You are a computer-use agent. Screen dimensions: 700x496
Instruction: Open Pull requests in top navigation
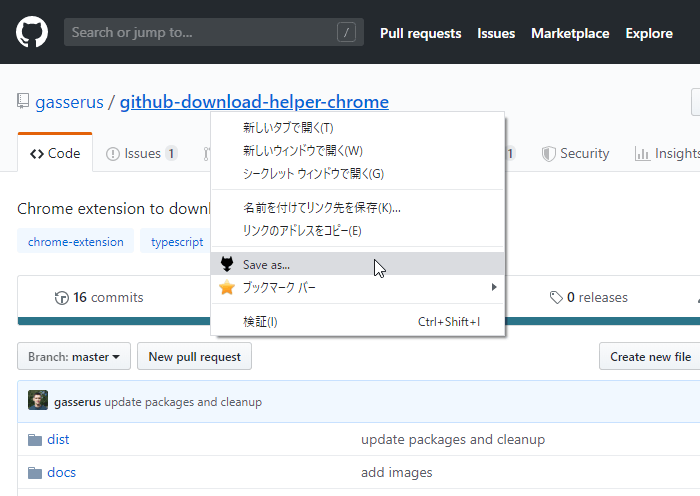pyautogui.click(x=421, y=33)
